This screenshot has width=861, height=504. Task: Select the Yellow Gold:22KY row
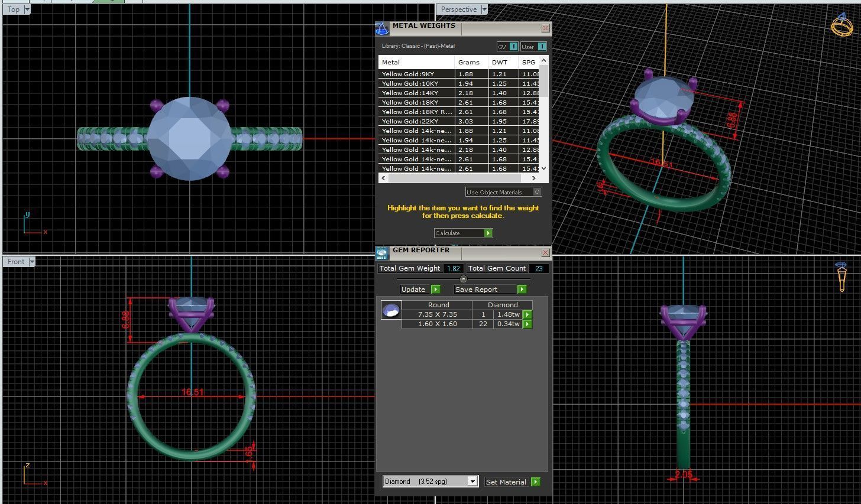point(459,121)
